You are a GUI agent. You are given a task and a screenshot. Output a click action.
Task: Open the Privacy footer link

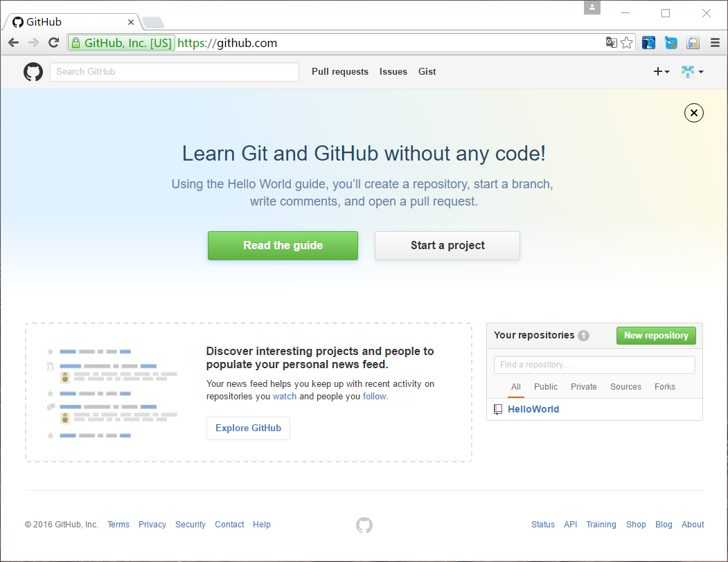click(152, 525)
